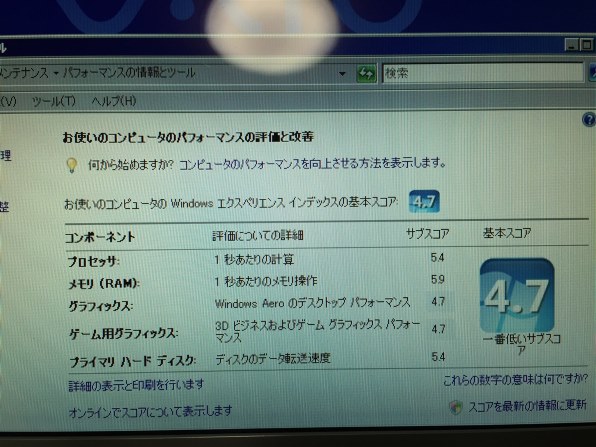This screenshot has height=447, width=596.
Task: Open link コンピュータのパフォーマンスを向上させる方法を表示します
Action: click(x=312, y=164)
